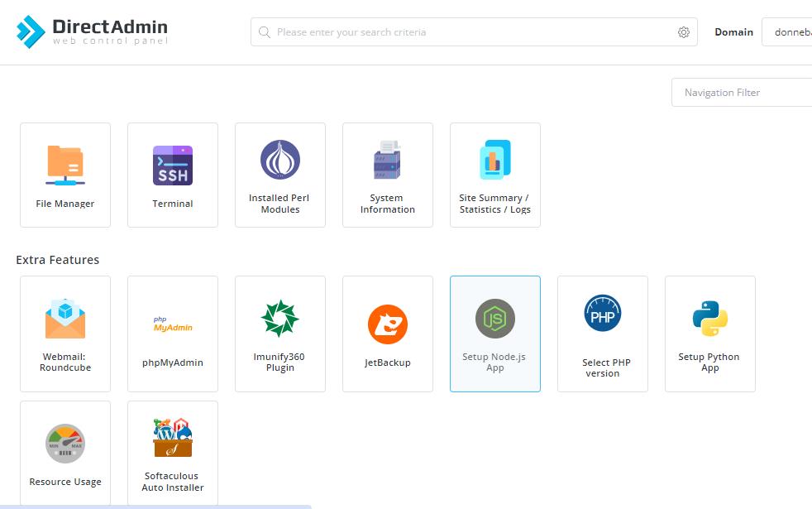Click the Domain label text
The image size is (812, 509).
733,32
